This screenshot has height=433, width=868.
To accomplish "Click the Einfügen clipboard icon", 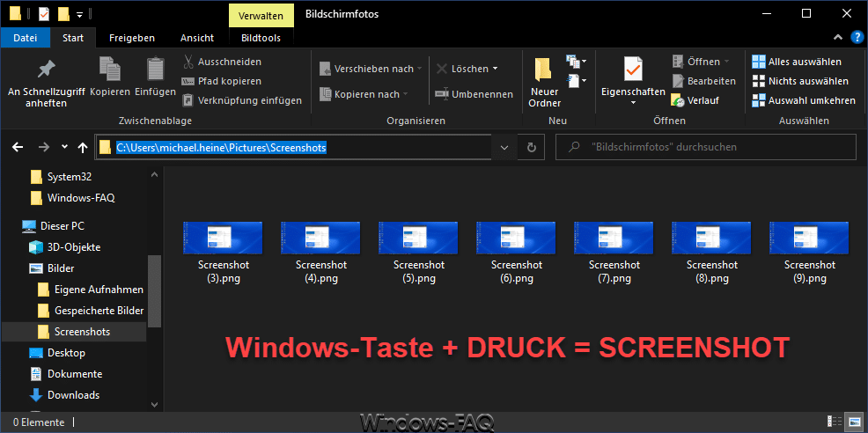I will coord(155,77).
